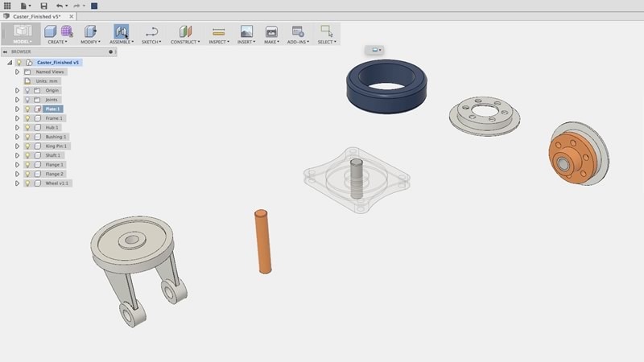
Task: Expand the Flange:2 component
Action: pos(17,174)
